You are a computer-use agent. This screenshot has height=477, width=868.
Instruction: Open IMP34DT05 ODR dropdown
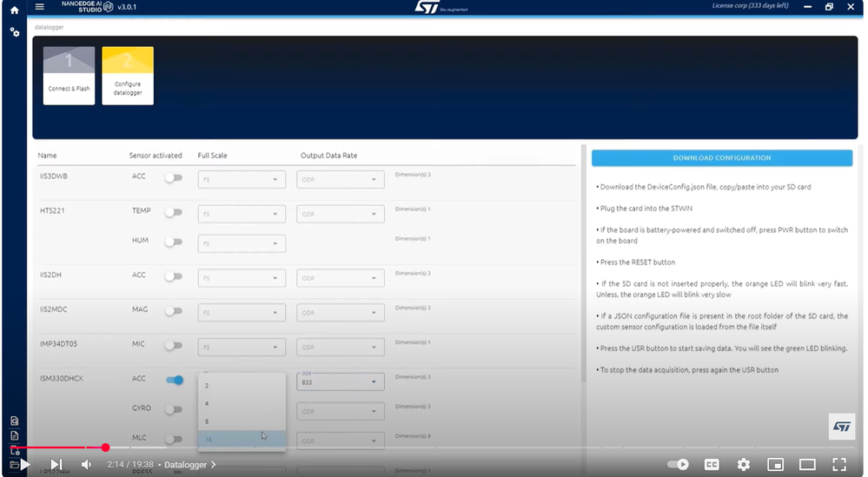click(x=340, y=347)
